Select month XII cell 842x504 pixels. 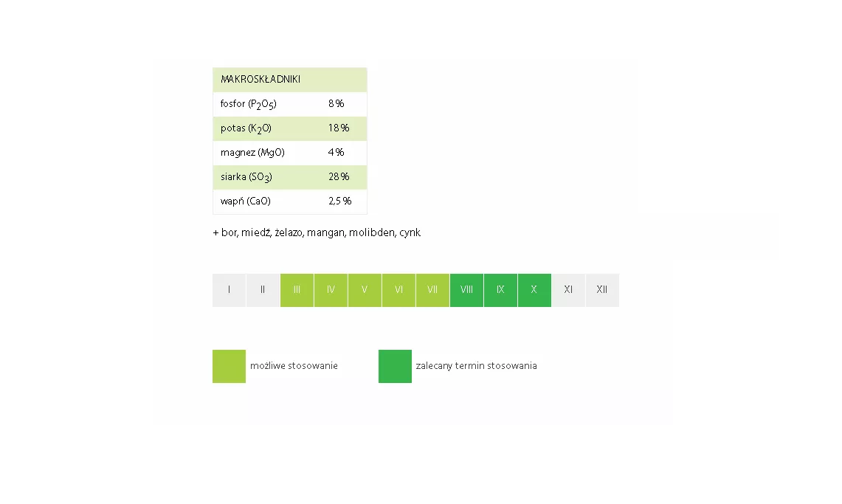tap(602, 290)
